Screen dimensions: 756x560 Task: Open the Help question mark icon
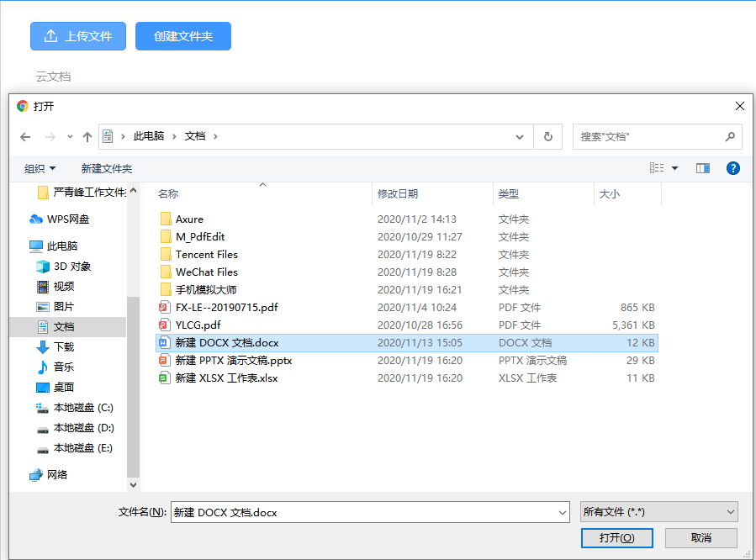(x=733, y=167)
